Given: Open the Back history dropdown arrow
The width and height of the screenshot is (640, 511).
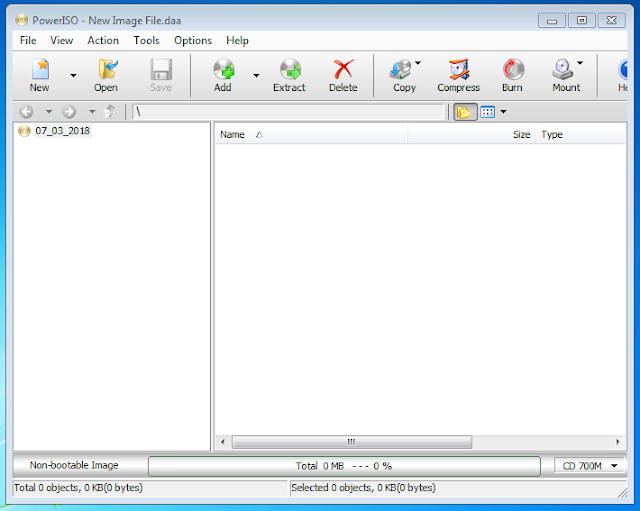Looking at the screenshot, I should click(x=49, y=111).
